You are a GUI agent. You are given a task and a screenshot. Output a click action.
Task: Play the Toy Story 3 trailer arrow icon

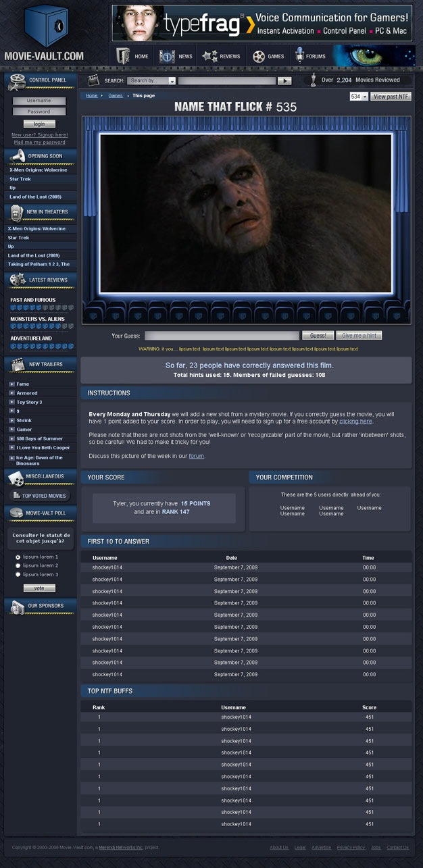[x=11, y=402]
